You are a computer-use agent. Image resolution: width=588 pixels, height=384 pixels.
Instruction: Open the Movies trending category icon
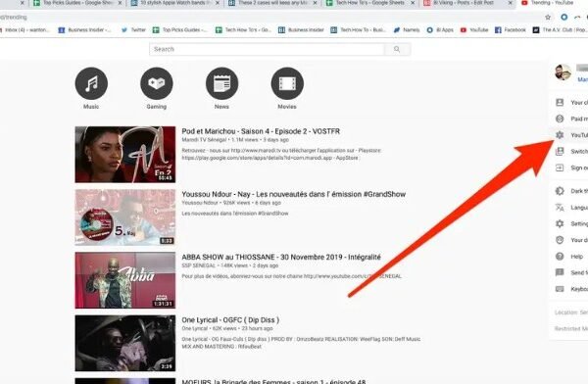point(287,83)
